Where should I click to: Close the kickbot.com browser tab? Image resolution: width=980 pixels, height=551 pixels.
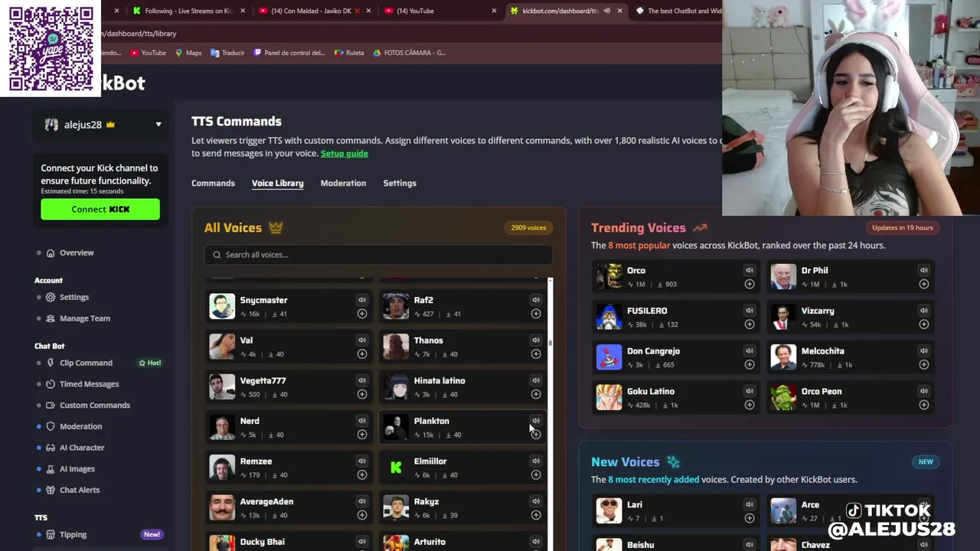(x=619, y=11)
